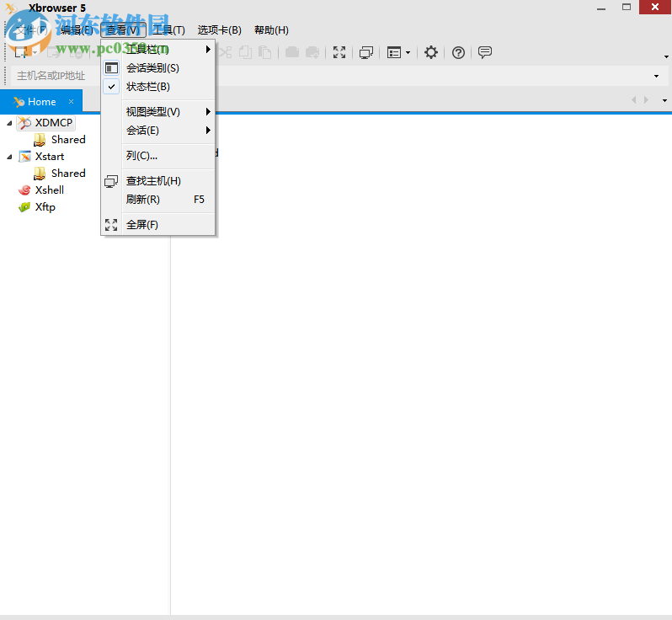Screen dimensions: 672x620
Task: Open the toolbar overflow arrow at right edge
Action: [666, 56]
